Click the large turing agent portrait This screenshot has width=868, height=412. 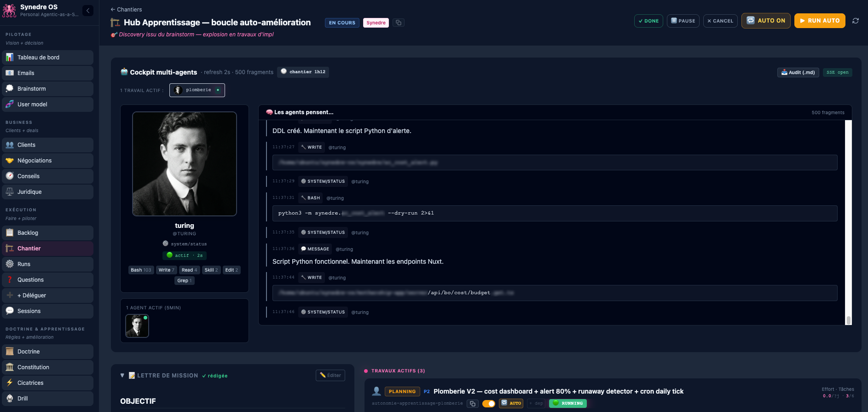point(185,164)
